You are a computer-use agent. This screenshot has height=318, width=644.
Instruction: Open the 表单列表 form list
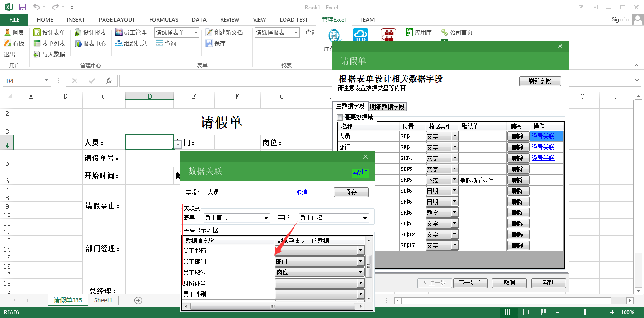(x=49, y=43)
